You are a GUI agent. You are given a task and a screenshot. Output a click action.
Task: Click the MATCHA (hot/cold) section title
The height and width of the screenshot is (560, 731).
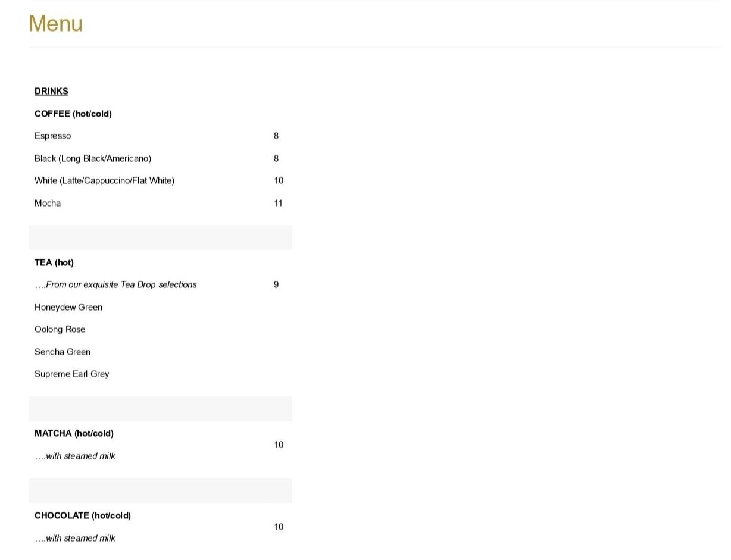(74, 433)
